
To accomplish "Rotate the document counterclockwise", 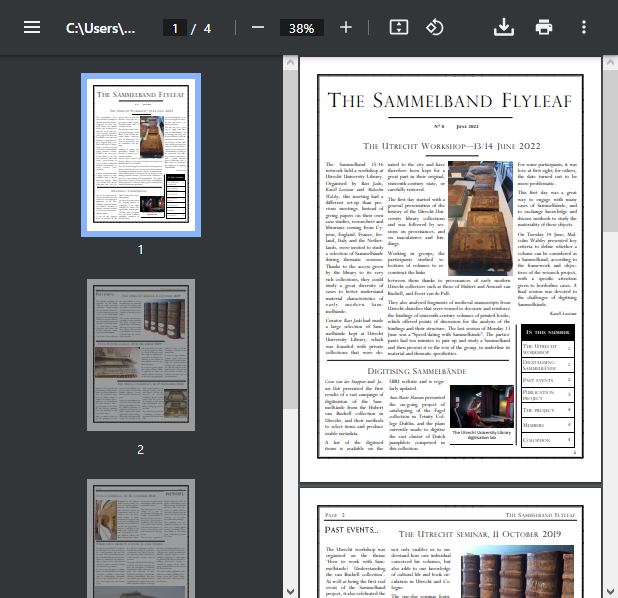I will 434,28.
